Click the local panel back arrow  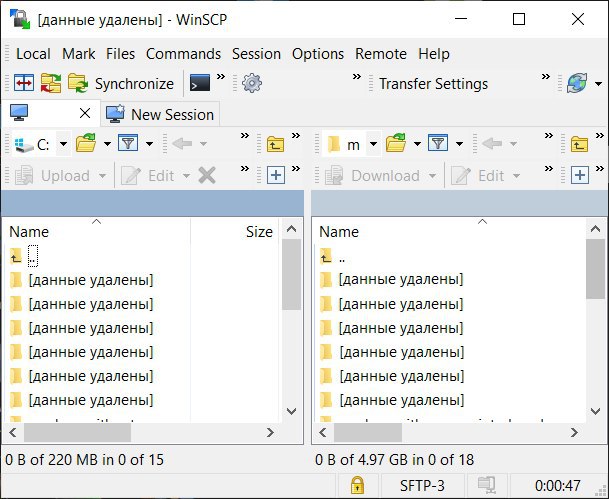pyautogui.click(x=182, y=144)
